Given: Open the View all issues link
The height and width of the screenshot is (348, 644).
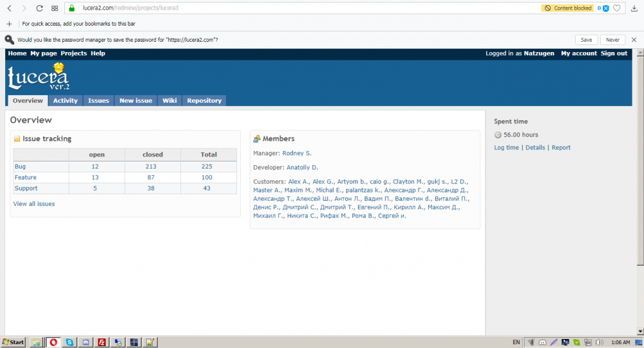Looking at the screenshot, I should [x=34, y=204].
